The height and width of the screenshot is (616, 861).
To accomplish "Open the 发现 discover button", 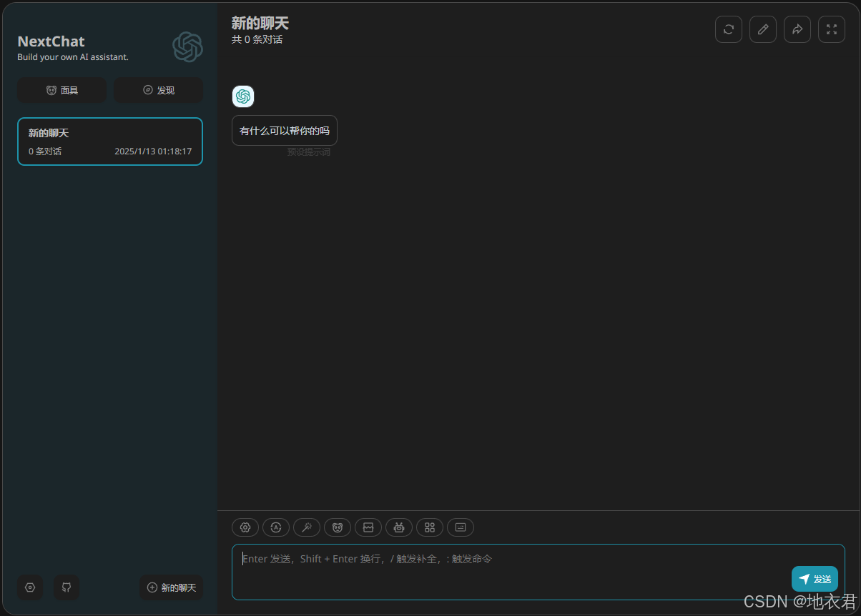I will [x=159, y=90].
